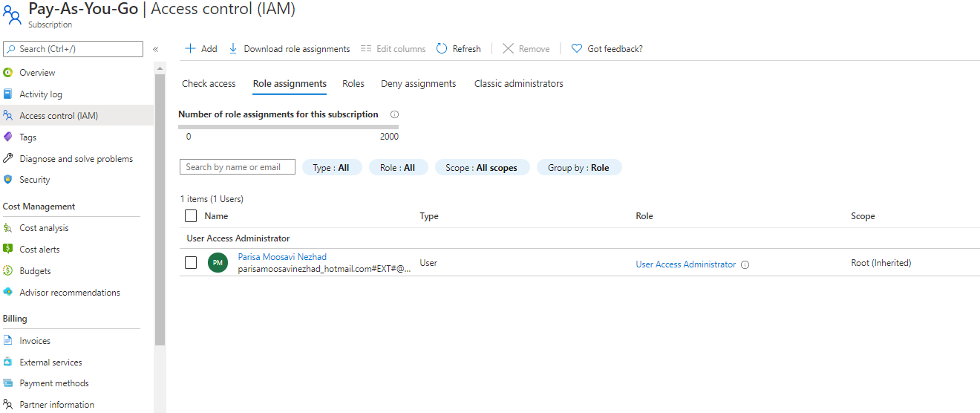This screenshot has height=413, width=980.
Task: Open the User Access Administrator role link
Action: [686, 264]
